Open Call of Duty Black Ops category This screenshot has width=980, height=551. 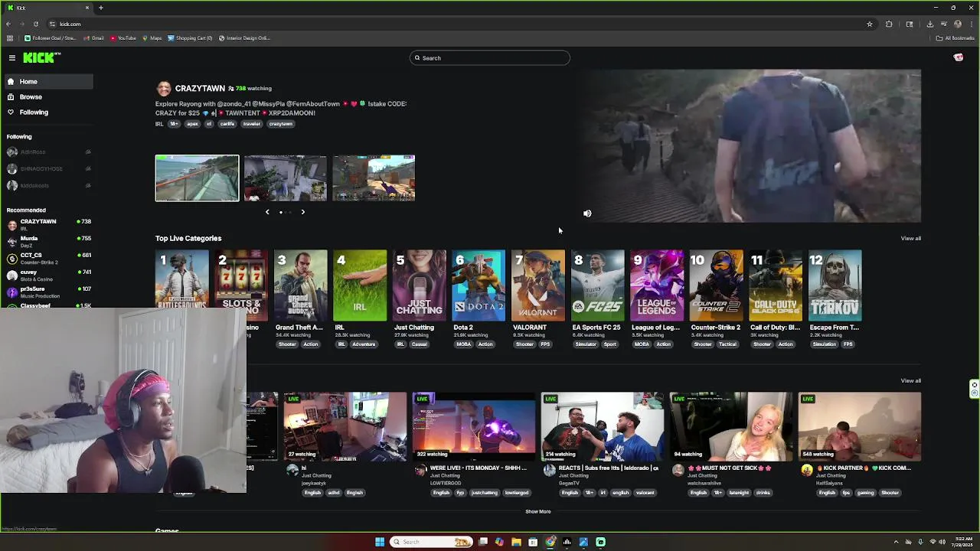pos(776,285)
